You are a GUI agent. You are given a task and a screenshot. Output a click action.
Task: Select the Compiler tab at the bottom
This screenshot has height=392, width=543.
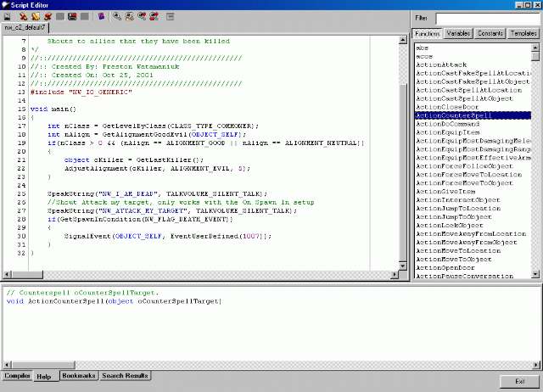[16, 375]
